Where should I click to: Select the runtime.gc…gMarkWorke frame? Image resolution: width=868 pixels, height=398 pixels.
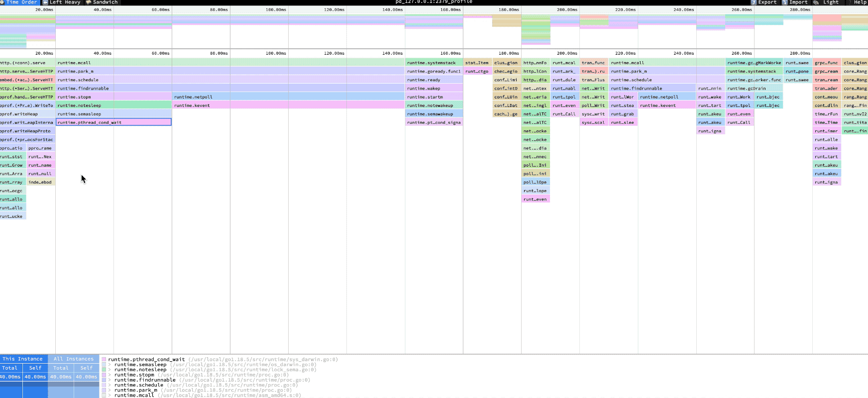point(754,63)
